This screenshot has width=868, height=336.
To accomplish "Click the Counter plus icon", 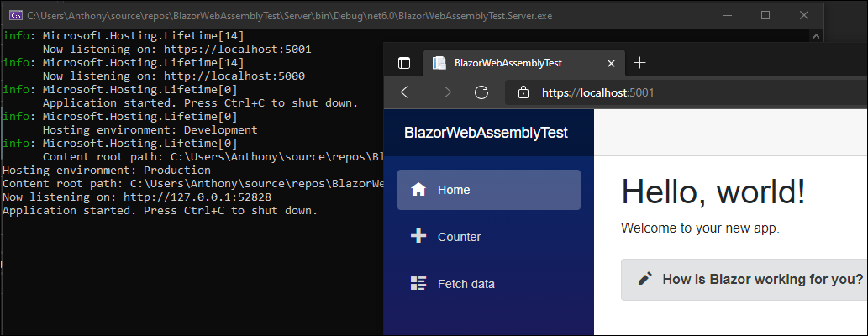I will 418,236.
